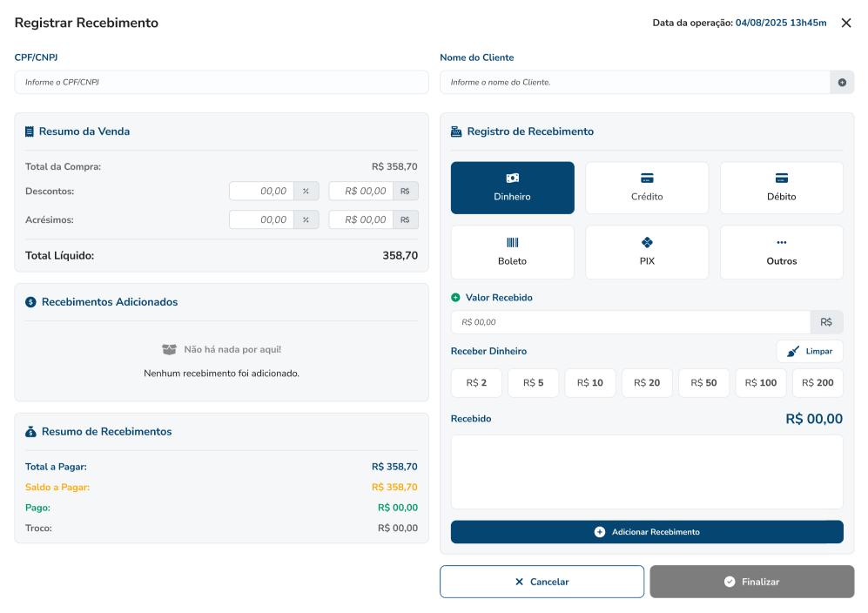Click the Valor Recebido input field

point(629,322)
